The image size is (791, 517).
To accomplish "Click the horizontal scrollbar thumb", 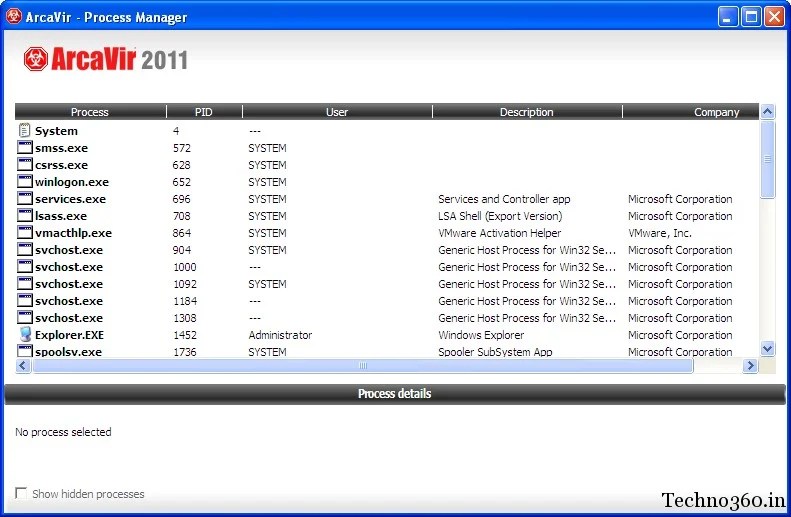I will [363, 365].
